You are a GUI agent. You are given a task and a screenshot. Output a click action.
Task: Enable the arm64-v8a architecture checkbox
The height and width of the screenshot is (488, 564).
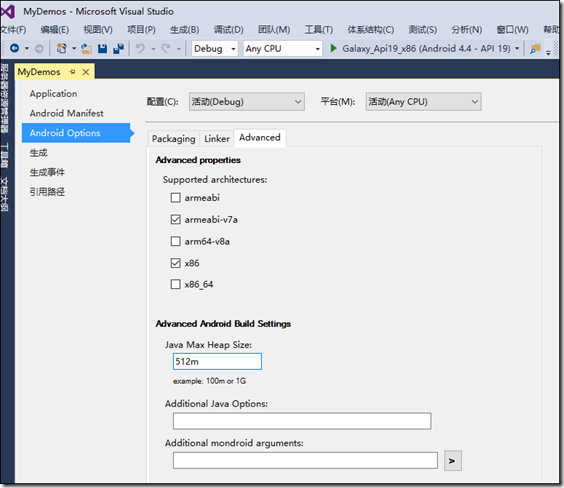pyautogui.click(x=176, y=241)
